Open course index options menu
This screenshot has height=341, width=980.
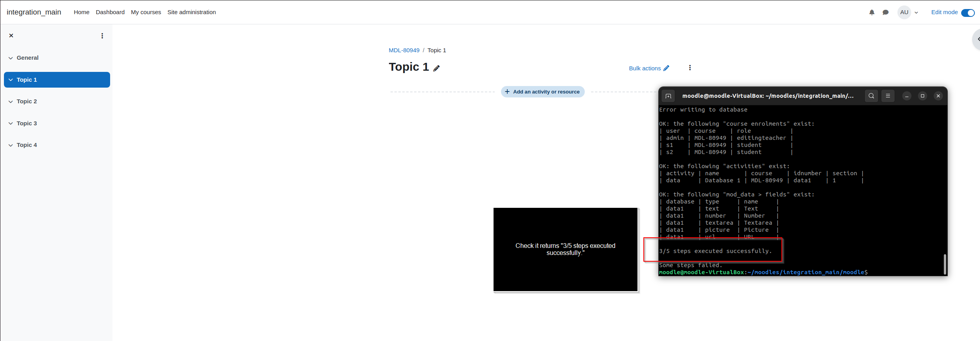(x=102, y=36)
